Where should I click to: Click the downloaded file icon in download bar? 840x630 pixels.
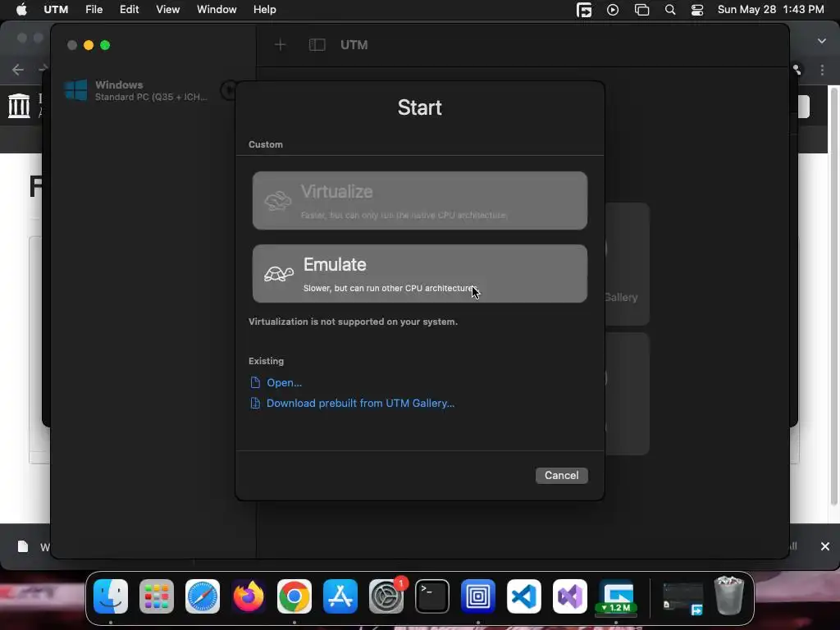22,546
